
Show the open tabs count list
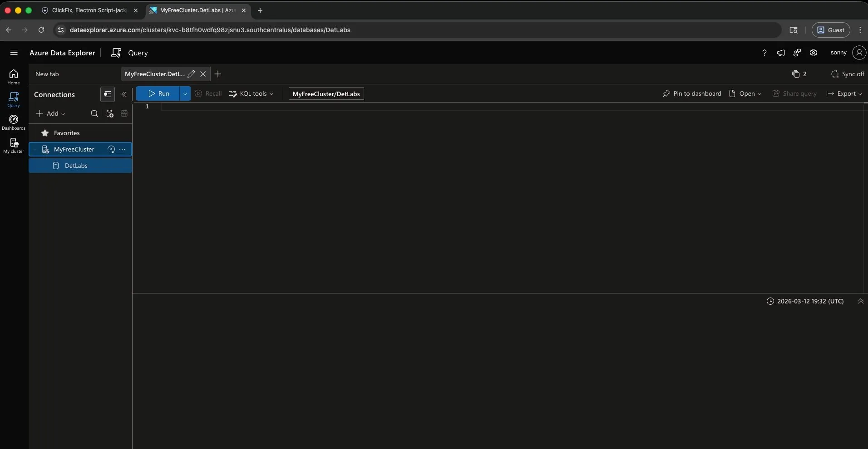799,74
